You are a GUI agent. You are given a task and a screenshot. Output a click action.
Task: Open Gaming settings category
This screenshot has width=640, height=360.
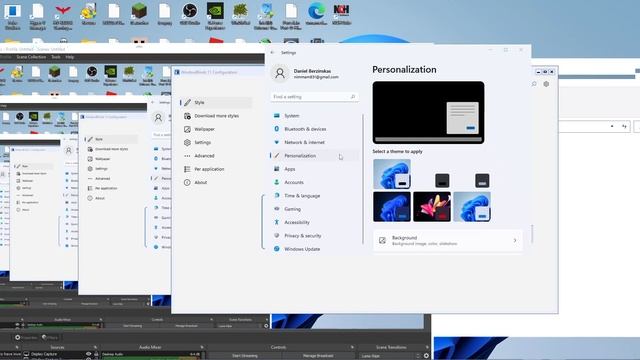(x=314, y=209)
